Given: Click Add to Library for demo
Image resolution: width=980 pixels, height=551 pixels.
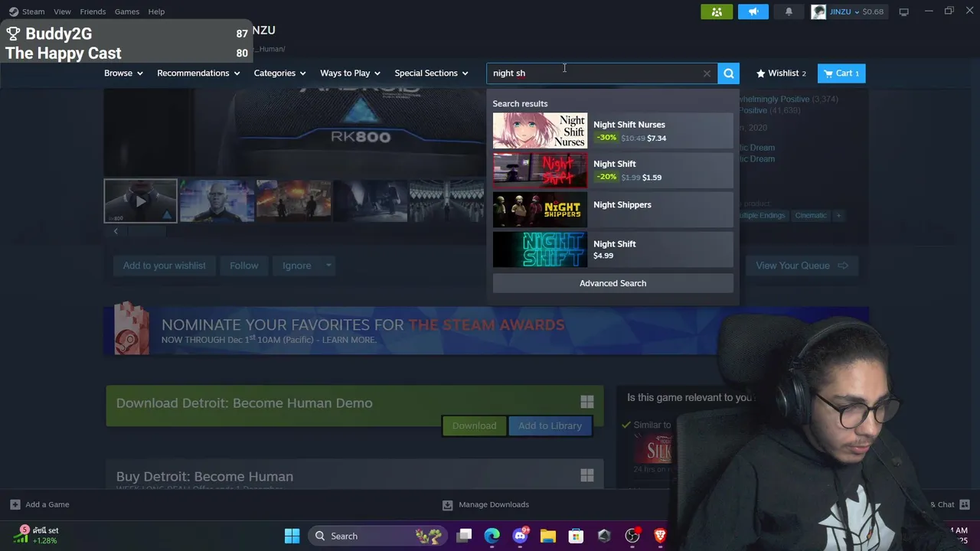Looking at the screenshot, I should click(550, 425).
